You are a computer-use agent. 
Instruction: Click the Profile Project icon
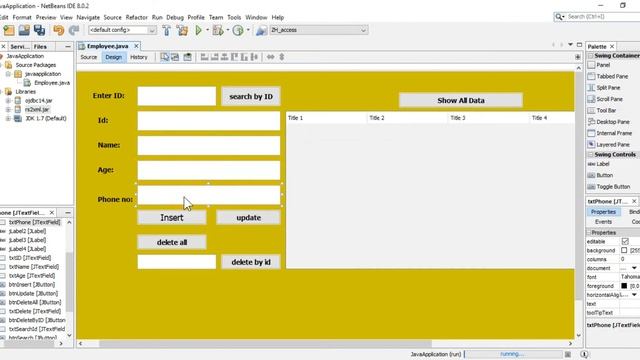[238, 30]
